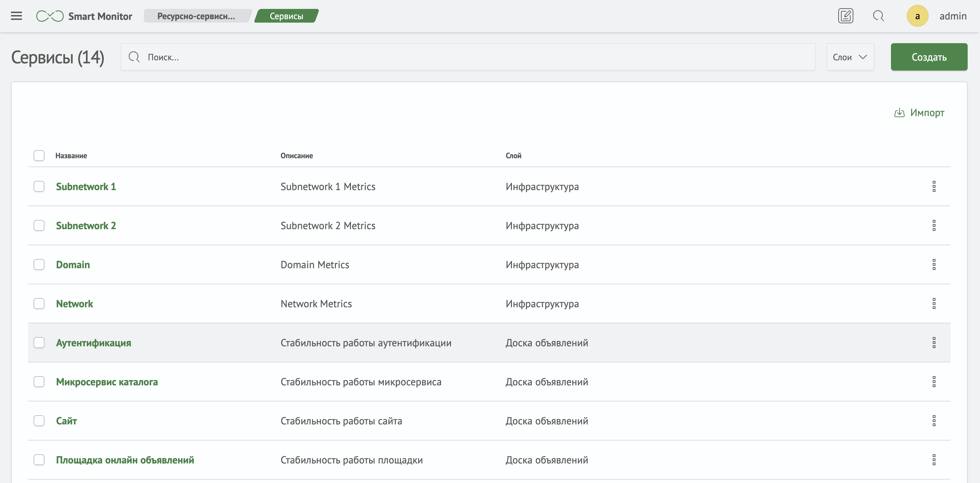Go to Ресурсно-сервисн... breadcrumb
Screen dimensions: 980x483
(x=196, y=16)
